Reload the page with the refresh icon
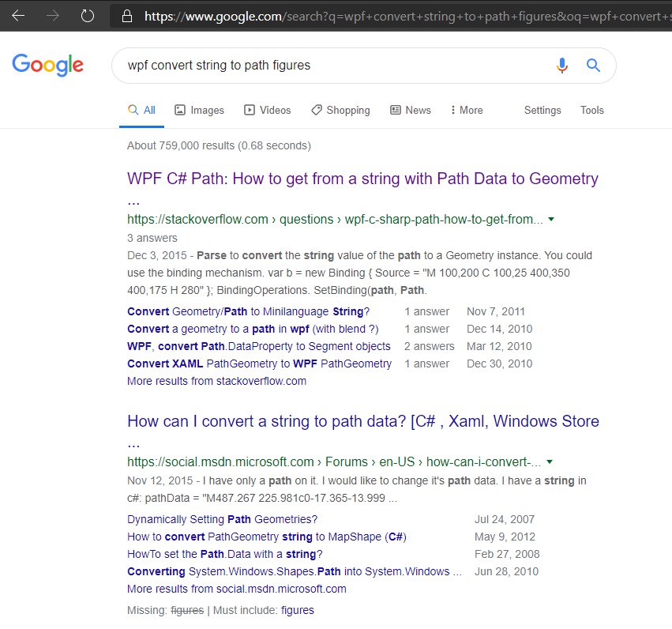This screenshot has height=629, width=672. click(x=88, y=16)
